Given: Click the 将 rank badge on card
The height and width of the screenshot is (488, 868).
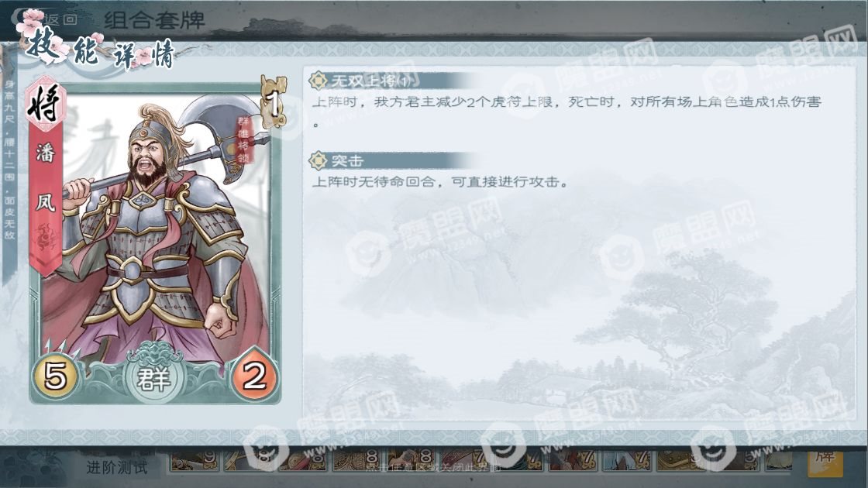Looking at the screenshot, I should point(44,104).
